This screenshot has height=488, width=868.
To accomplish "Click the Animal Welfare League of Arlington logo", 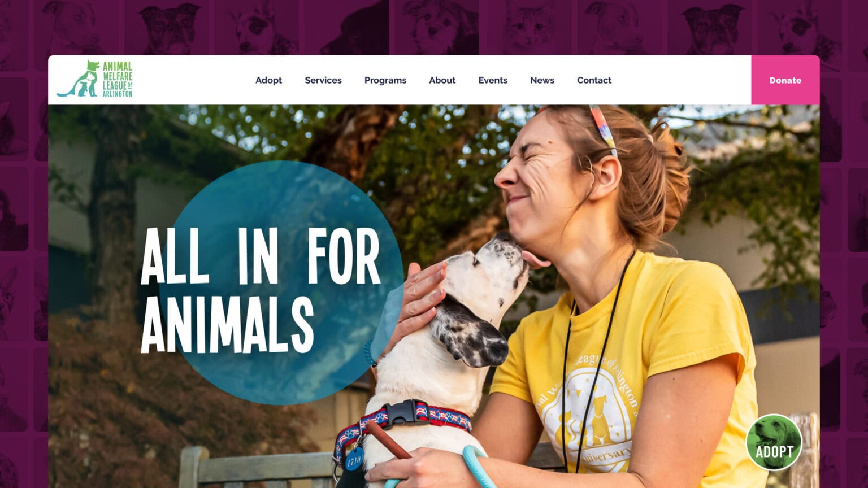I will click(94, 79).
